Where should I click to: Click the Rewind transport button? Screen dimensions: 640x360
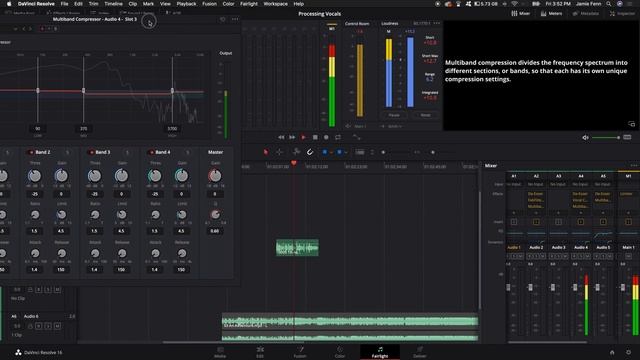[x=281, y=138]
